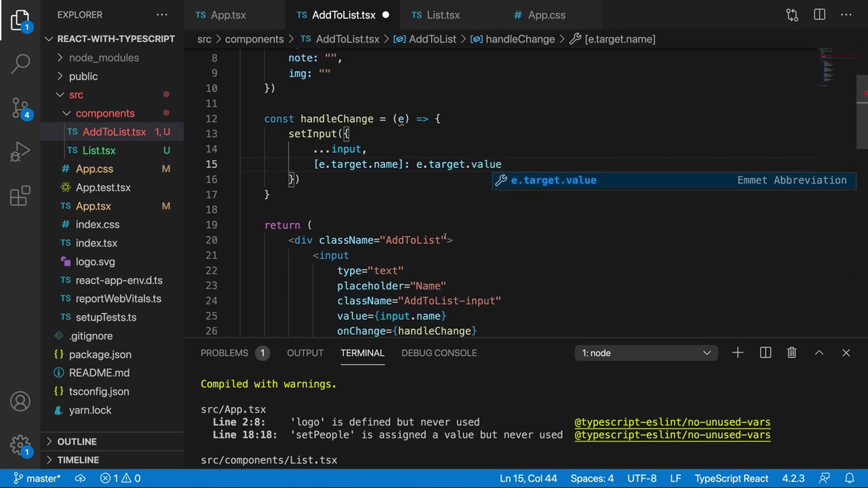Click the master branch indicator
The image size is (868, 488).
pyautogui.click(x=37, y=479)
